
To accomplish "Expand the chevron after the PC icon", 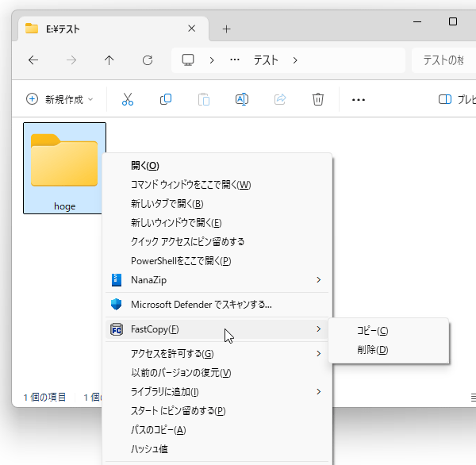I will [212, 60].
